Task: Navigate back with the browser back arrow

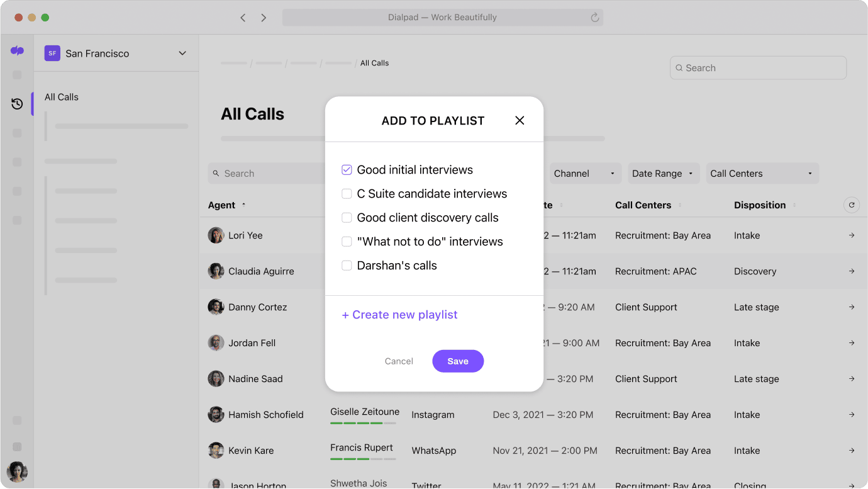Action: 243,18
